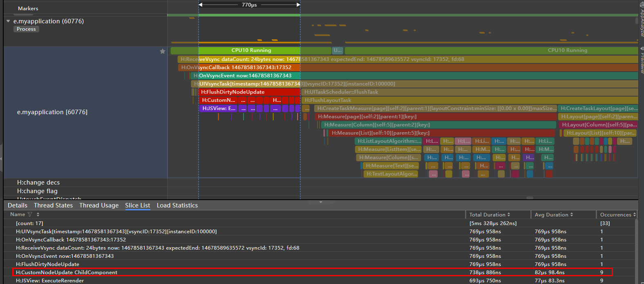Screen dimensions: 644x284
Task: Switch to the Thread States tab
Action: [x=53, y=205]
